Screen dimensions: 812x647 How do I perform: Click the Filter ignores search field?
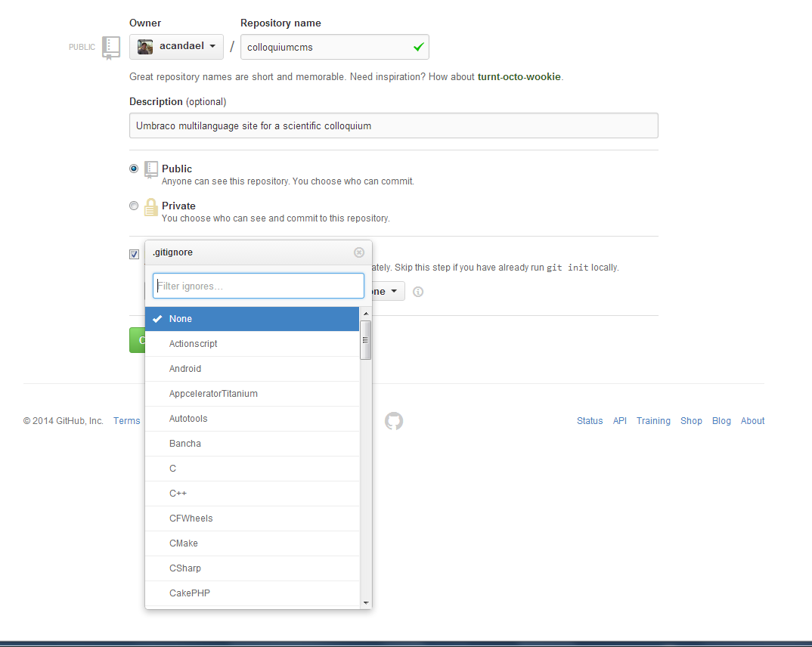(x=259, y=286)
